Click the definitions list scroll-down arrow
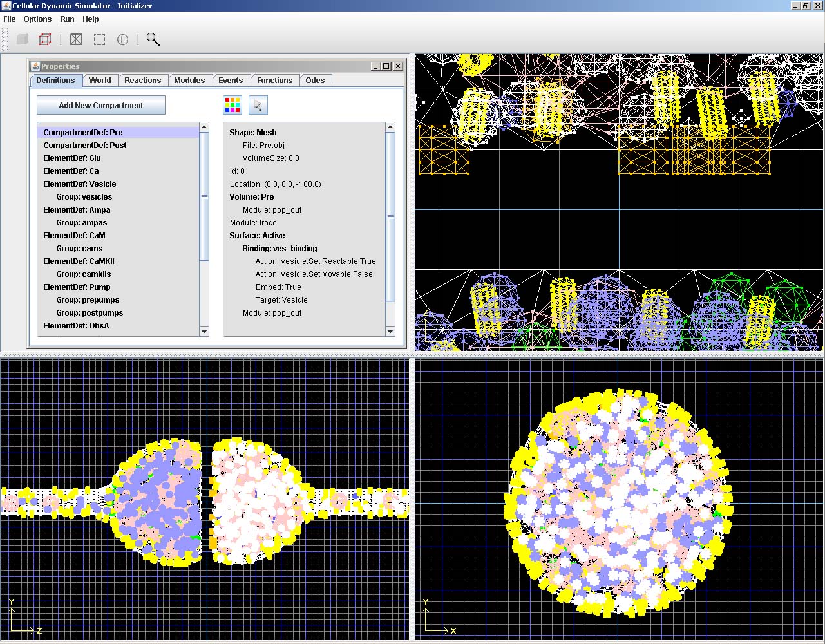Screen dimensions: 825x644 point(204,331)
